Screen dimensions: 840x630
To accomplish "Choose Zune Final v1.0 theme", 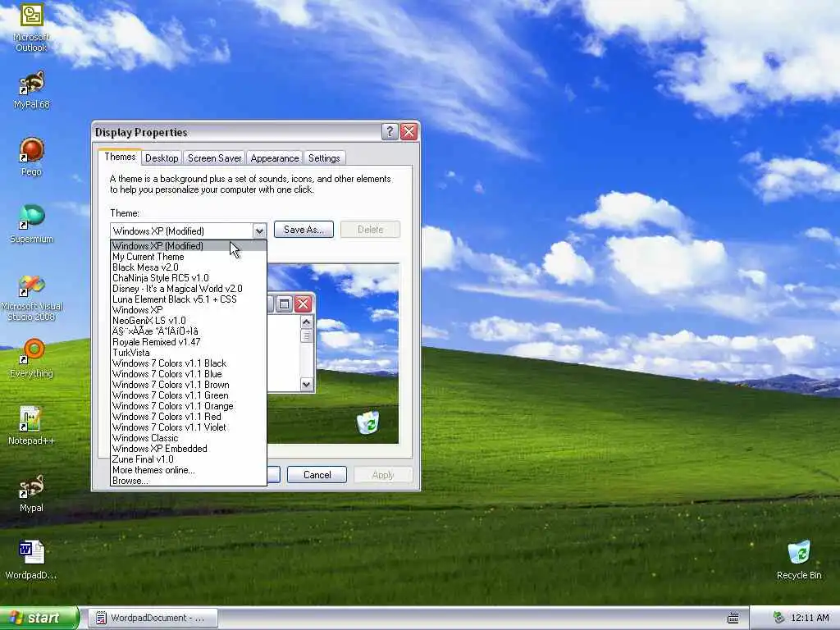I will tap(188, 459).
